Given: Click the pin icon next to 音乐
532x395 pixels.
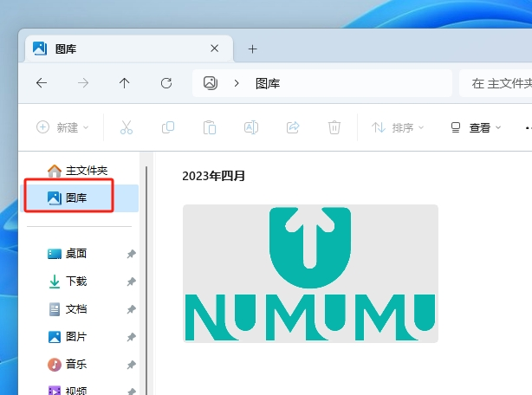Looking at the screenshot, I should pos(132,366).
